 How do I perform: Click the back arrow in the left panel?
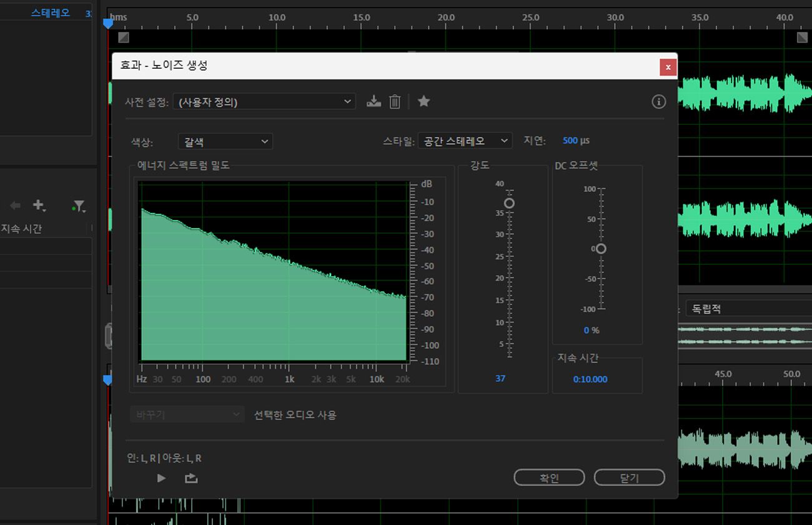click(x=14, y=205)
